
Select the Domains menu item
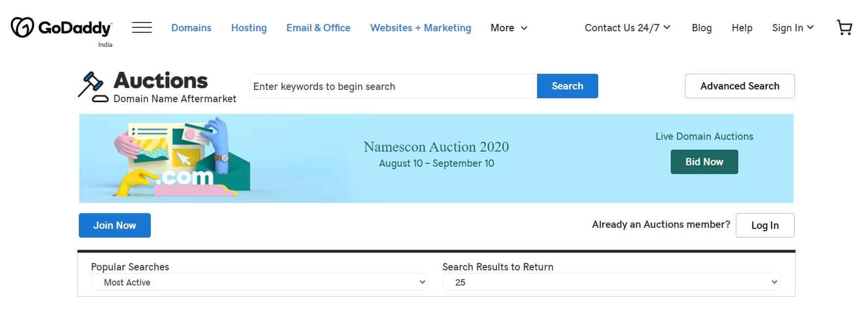point(191,28)
